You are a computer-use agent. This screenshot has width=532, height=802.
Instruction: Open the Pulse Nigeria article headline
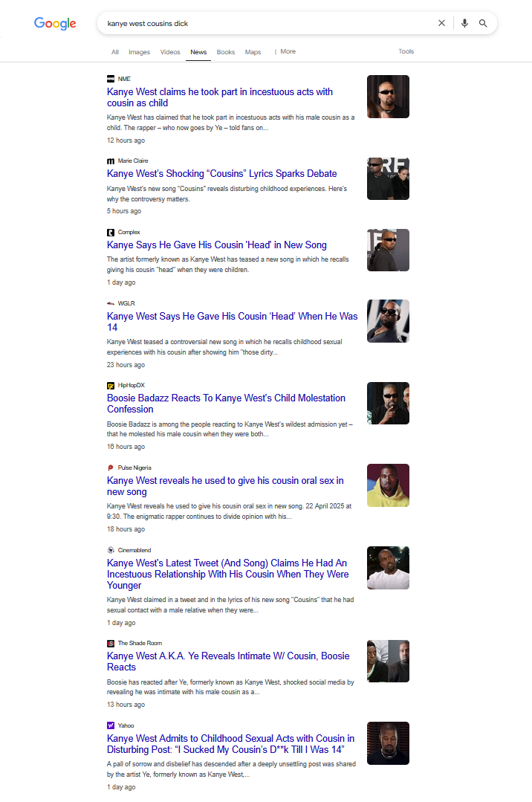point(225,486)
